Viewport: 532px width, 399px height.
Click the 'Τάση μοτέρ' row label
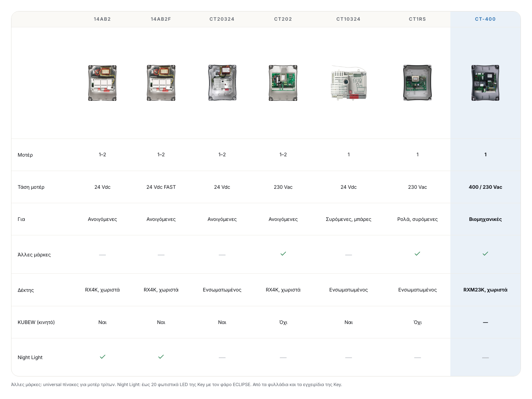coord(31,187)
